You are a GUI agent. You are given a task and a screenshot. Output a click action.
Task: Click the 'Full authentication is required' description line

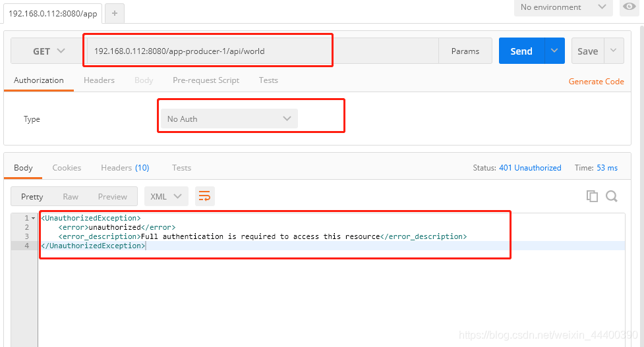pyautogui.click(x=262, y=236)
